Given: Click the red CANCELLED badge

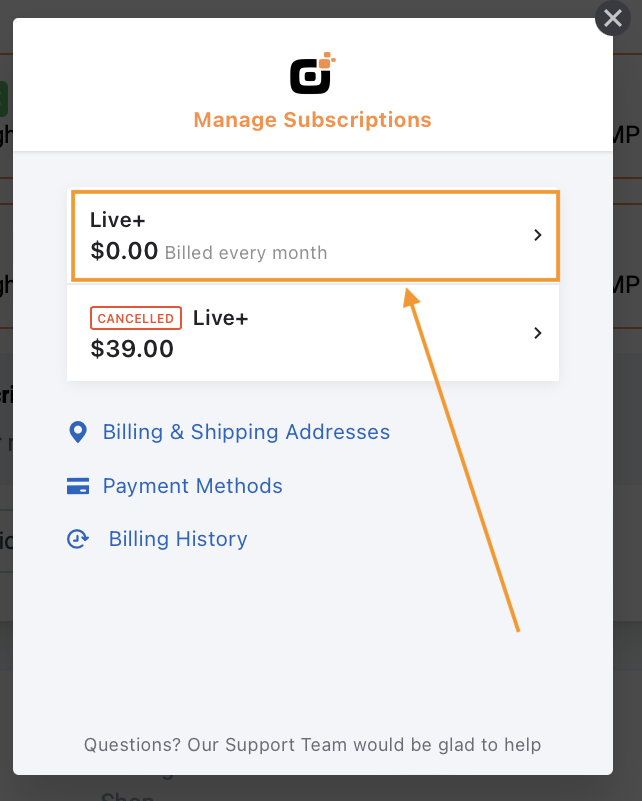Looking at the screenshot, I should (x=136, y=318).
